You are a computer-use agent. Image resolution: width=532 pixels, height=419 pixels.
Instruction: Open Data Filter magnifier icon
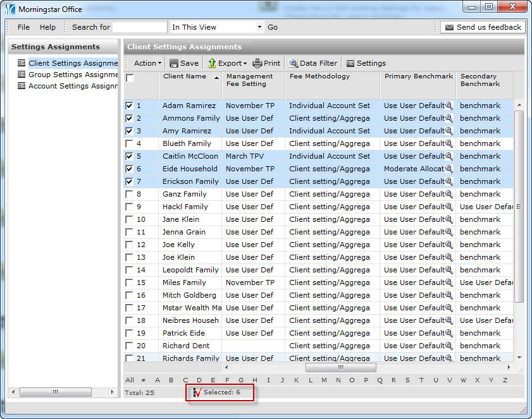point(294,63)
